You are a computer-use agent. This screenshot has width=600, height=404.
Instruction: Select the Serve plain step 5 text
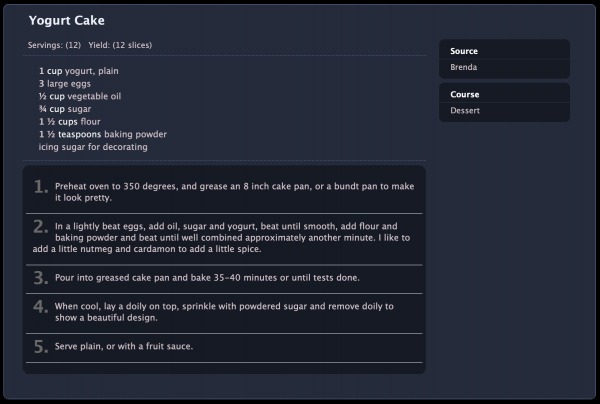click(x=124, y=346)
